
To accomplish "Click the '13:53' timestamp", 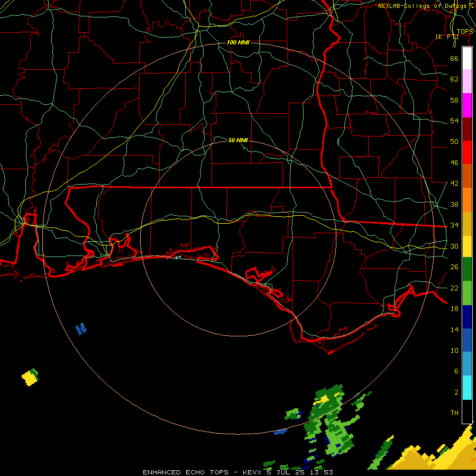I will 321,472.
